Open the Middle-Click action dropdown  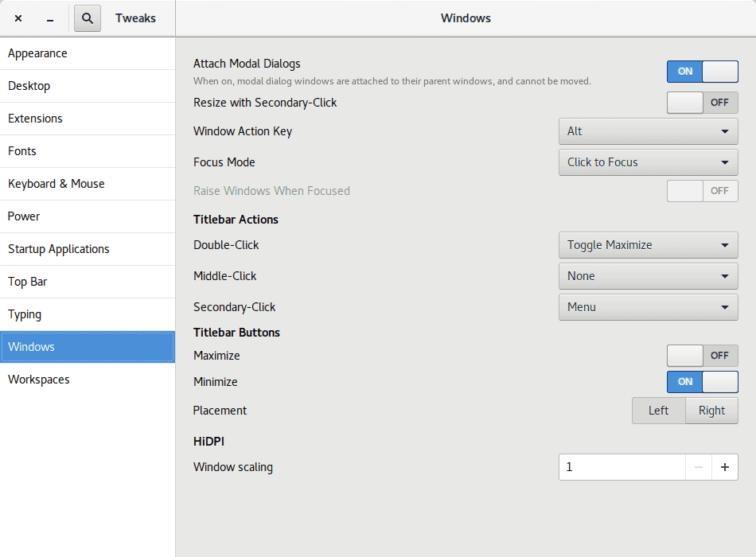coord(648,276)
